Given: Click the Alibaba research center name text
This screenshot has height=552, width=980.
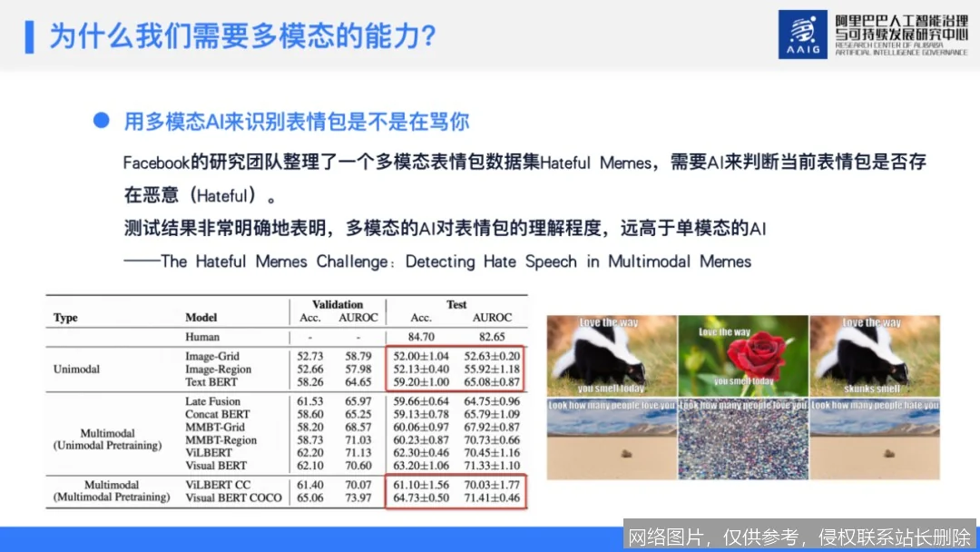Looking at the screenshot, I should (901, 34).
